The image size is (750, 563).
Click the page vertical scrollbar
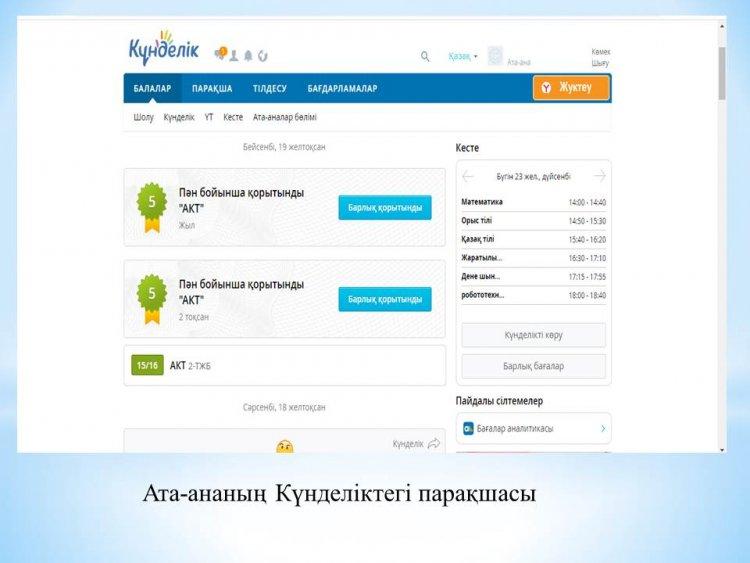tap(722, 74)
